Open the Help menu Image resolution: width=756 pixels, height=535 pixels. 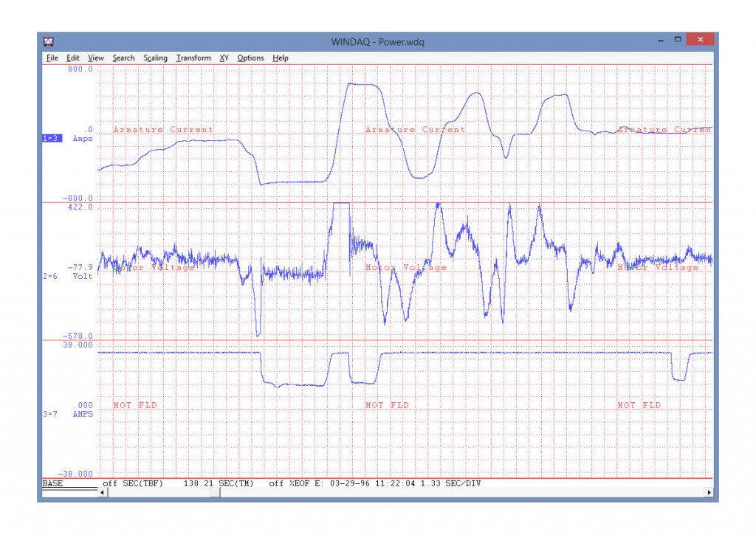click(x=280, y=58)
